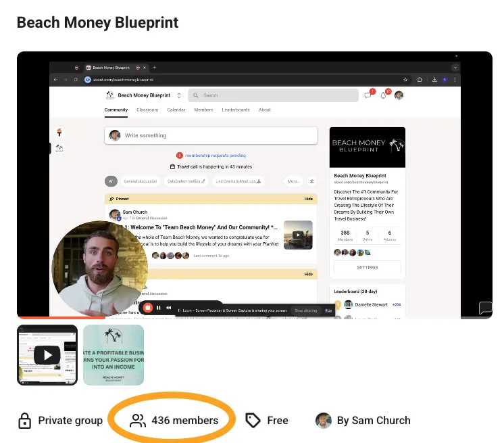
Task: Click the browser reload icon in the video
Action: click(x=76, y=80)
